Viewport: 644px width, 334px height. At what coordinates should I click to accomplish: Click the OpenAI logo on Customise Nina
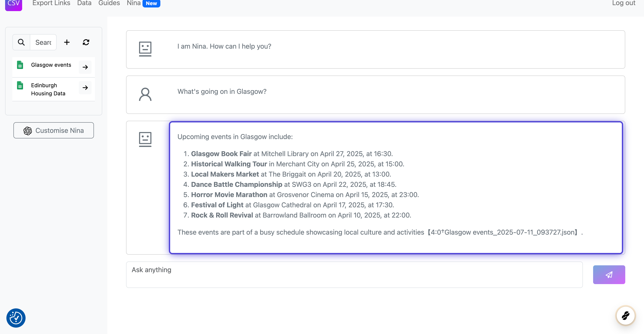pos(27,131)
